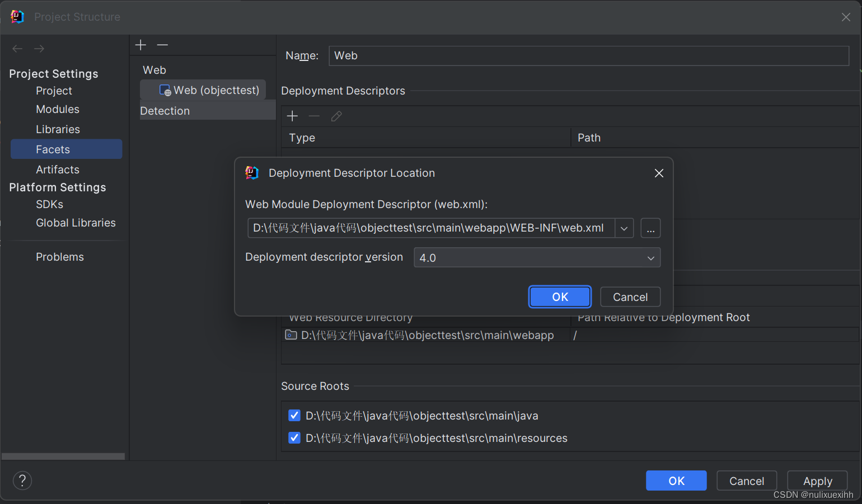
Task: Uncheck the src\main\resources source root
Action: [x=294, y=437]
